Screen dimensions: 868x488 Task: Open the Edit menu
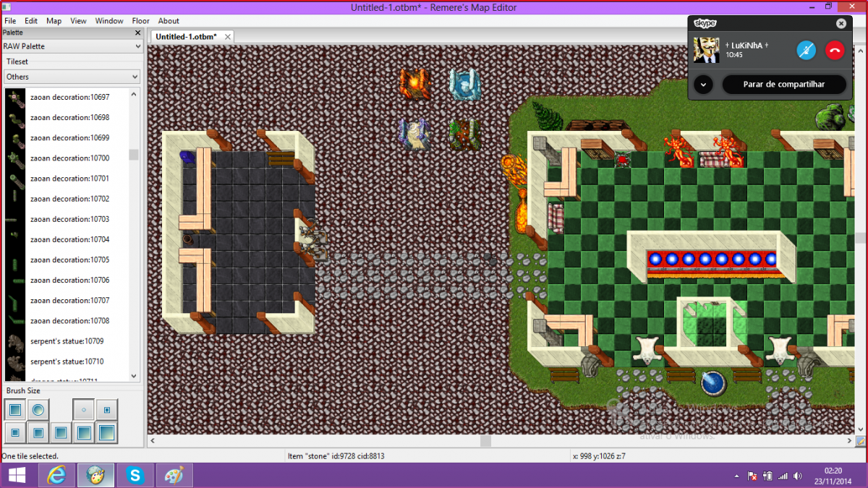(31, 21)
